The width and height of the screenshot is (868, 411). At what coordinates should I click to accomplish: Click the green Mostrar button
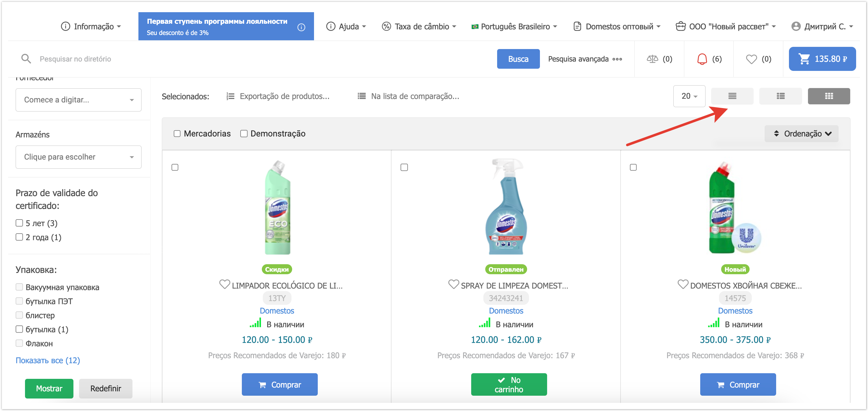[49, 389]
